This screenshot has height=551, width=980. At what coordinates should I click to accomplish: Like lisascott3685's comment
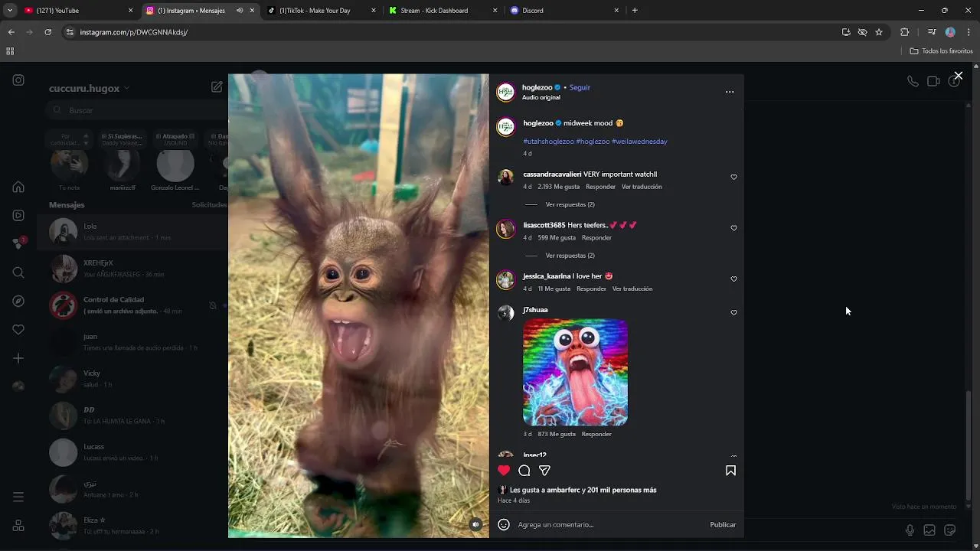733,228
